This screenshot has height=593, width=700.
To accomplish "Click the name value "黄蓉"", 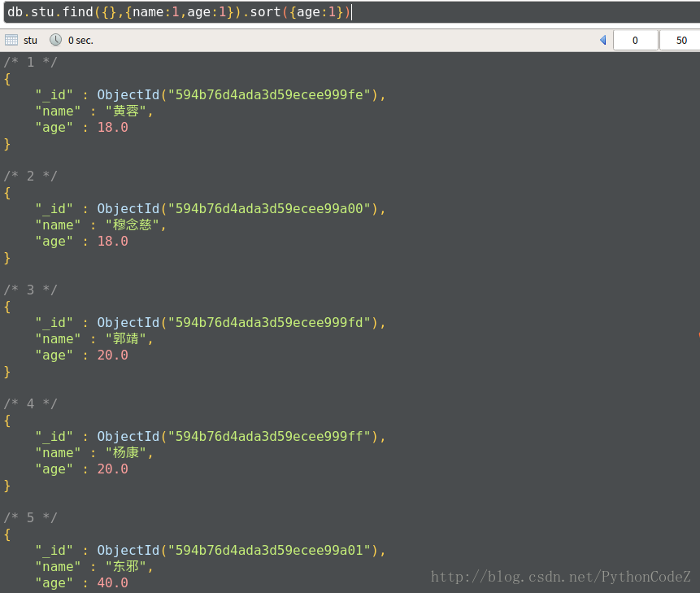I will pyautogui.click(x=126, y=111).
